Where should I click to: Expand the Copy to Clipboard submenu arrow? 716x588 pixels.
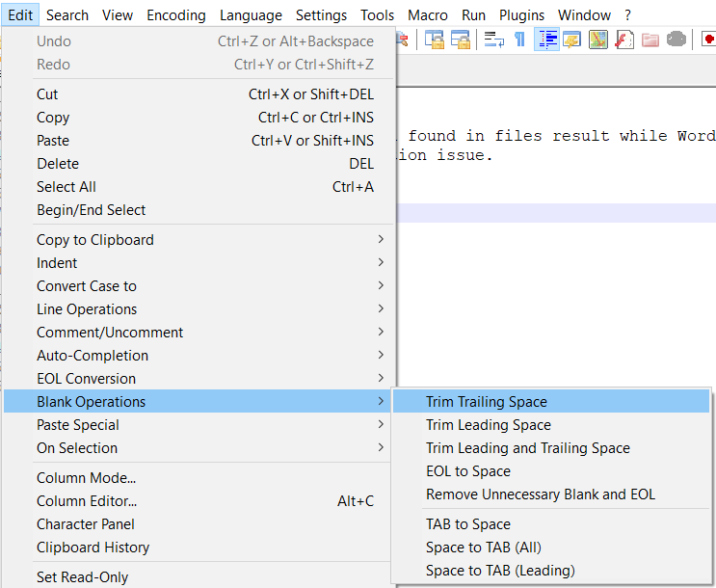pos(381,239)
